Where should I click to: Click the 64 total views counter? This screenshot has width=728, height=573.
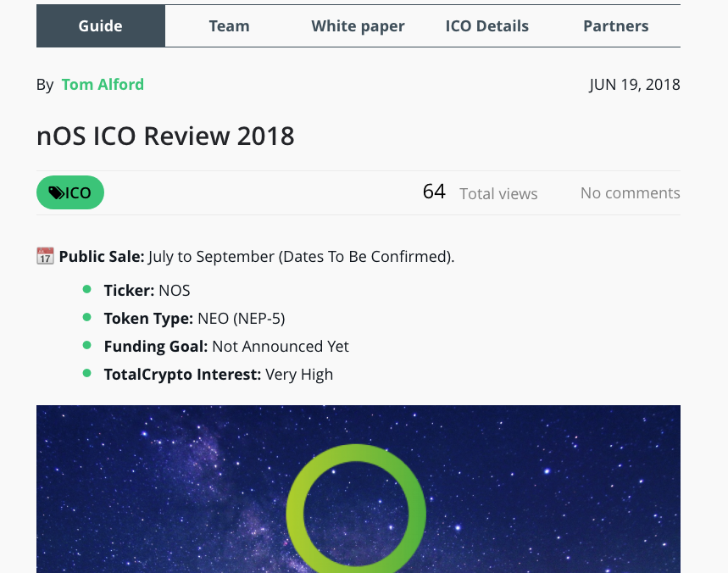click(x=434, y=192)
